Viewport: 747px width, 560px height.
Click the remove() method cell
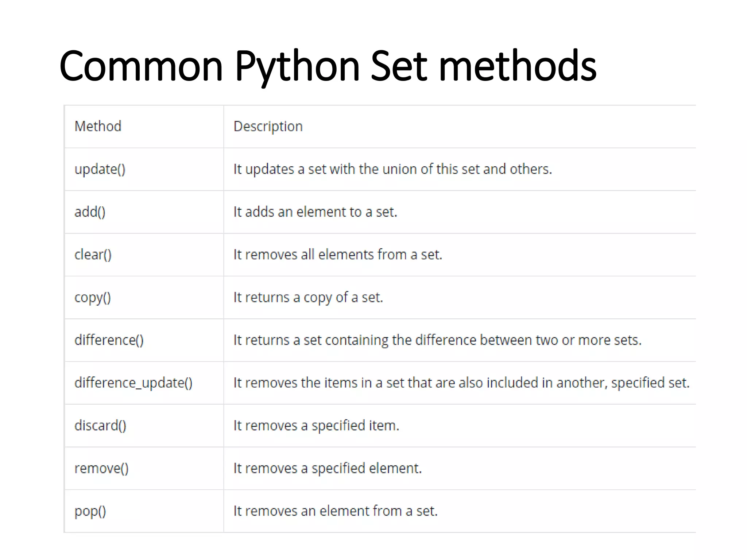tap(101, 468)
